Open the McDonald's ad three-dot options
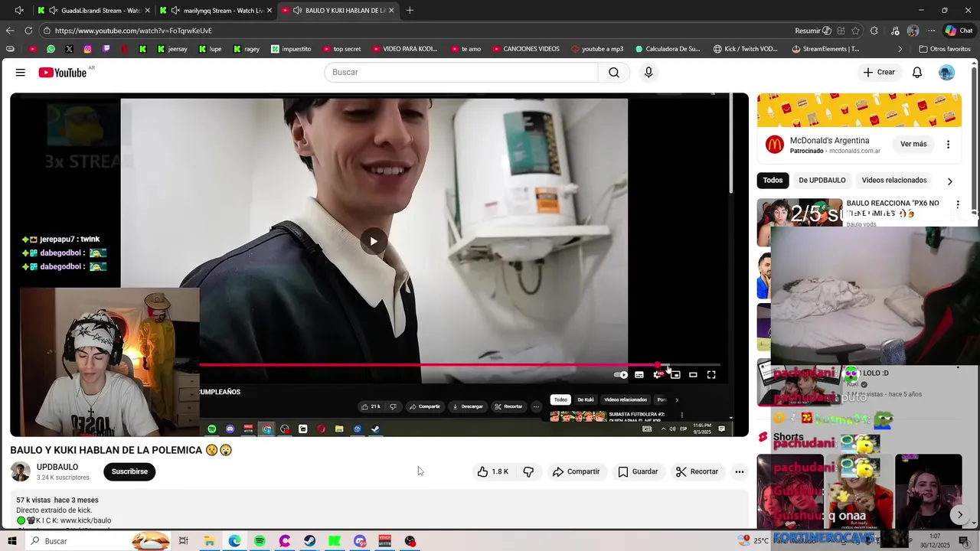The image size is (980, 551). (948, 144)
